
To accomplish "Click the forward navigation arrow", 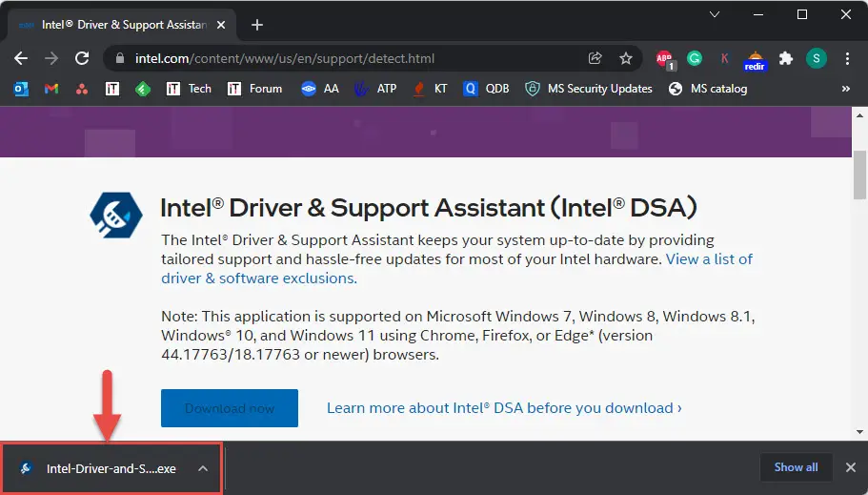I will coord(51,58).
